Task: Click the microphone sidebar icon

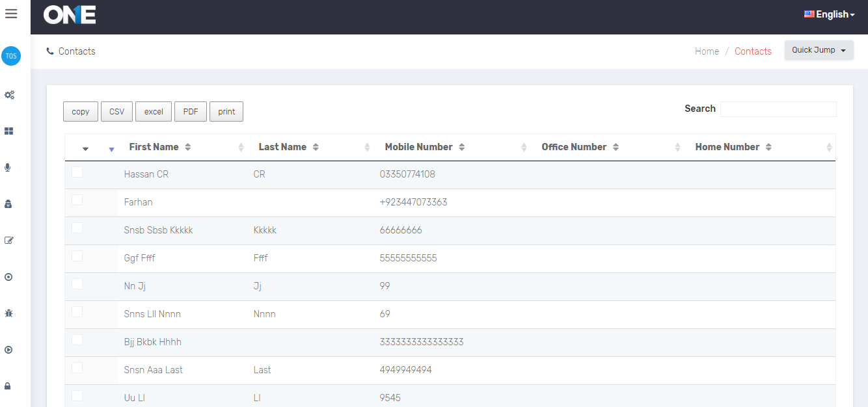Action: [8, 168]
